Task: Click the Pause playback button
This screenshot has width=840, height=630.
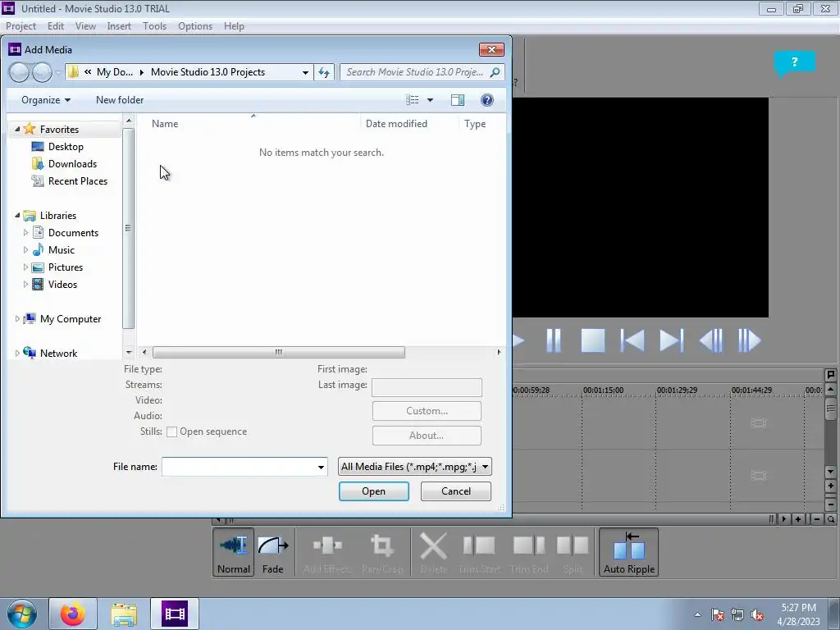Action: tap(554, 340)
